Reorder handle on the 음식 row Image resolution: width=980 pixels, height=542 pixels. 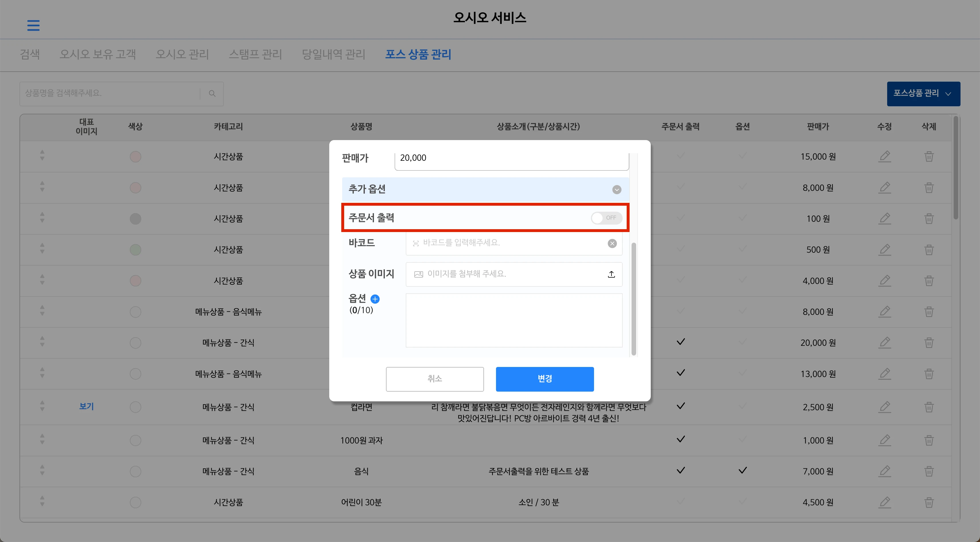click(42, 470)
